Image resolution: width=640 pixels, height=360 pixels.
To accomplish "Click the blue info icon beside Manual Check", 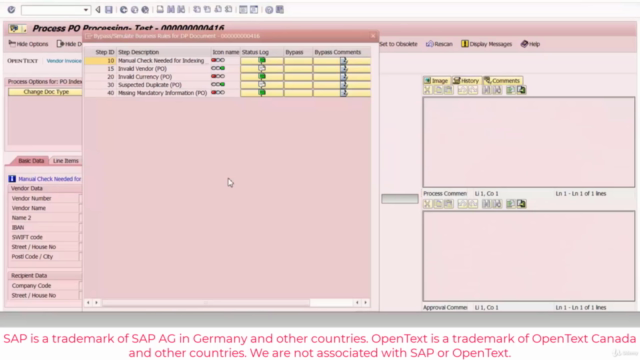I will tap(12, 179).
